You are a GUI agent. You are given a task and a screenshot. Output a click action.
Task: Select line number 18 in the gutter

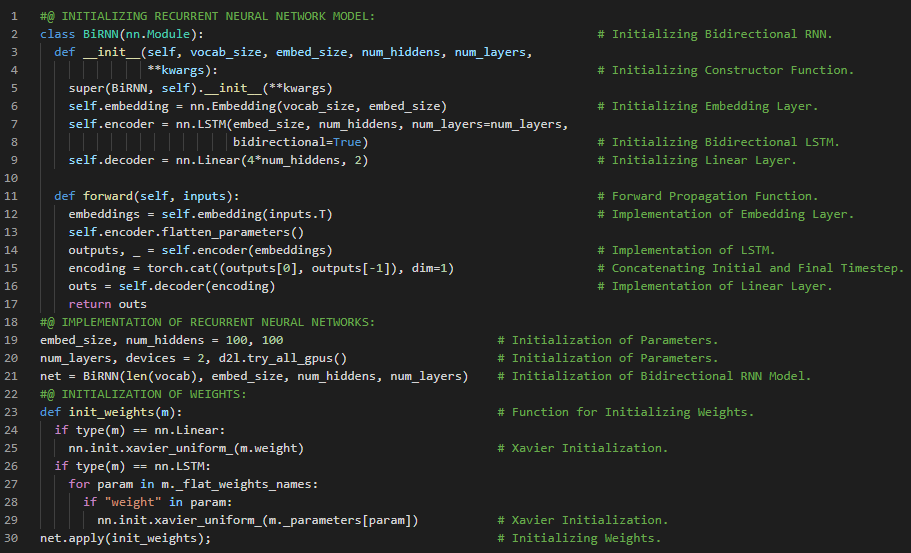pos(13,322)
